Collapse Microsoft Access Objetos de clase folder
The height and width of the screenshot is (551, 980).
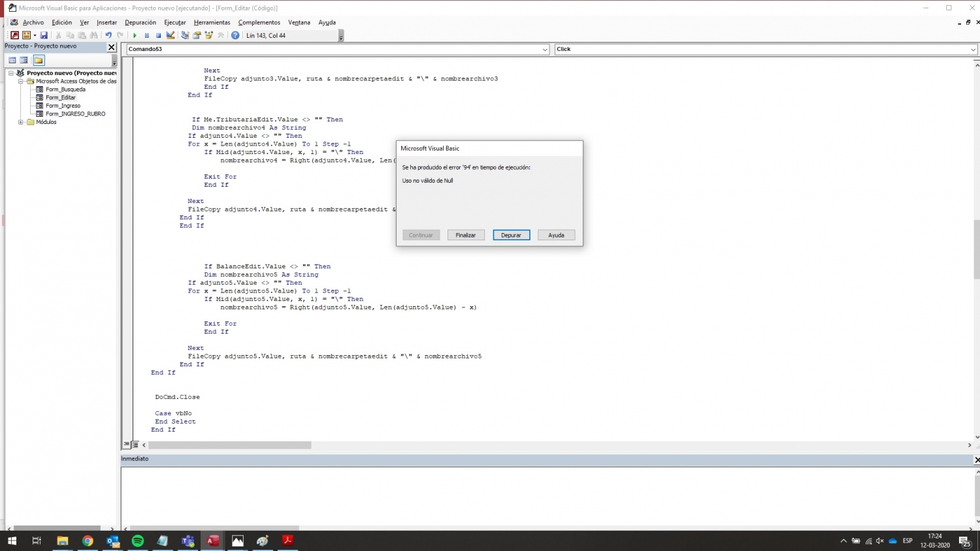tap(21, 81)
